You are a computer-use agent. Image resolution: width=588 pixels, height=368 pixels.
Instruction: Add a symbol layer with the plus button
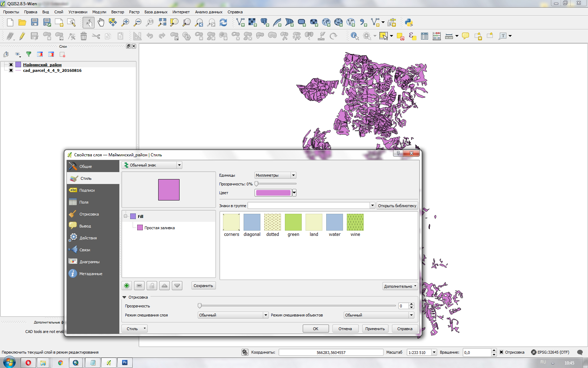[x=127, y=286]
